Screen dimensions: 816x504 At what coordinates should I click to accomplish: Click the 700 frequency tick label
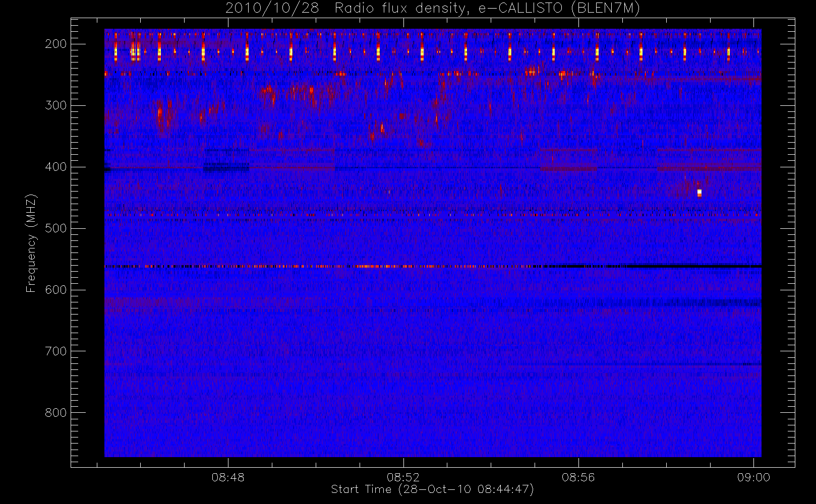[56, 351]
